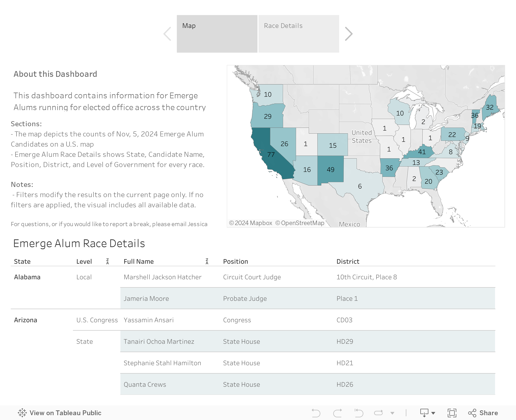Click the State column header
This screenshot has height=420, width=516.
click(x=22, y=261)
